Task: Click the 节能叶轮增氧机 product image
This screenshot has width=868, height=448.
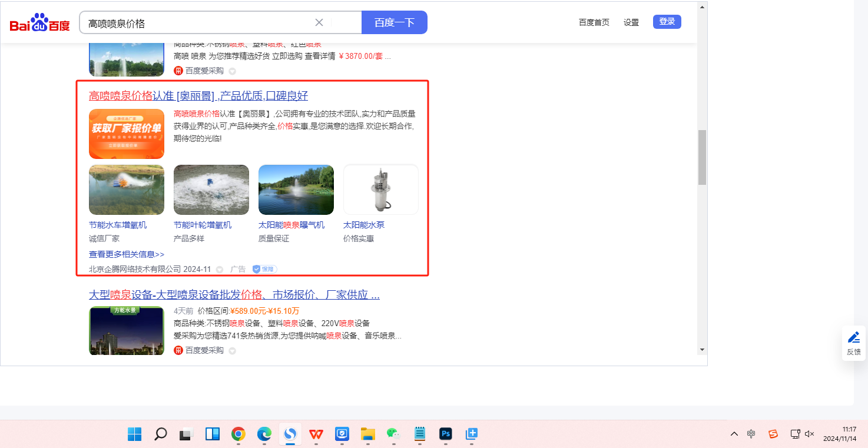Action: pyautogui.click(x=211, y=190)
